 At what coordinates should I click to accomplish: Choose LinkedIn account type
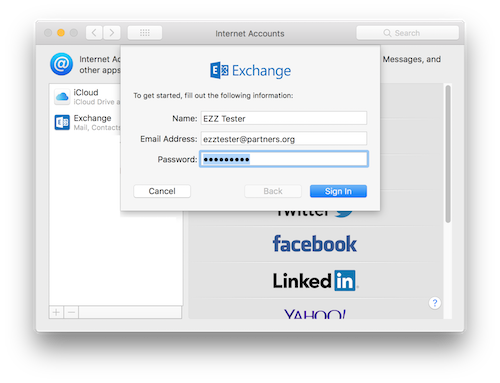tap(315, 281)
